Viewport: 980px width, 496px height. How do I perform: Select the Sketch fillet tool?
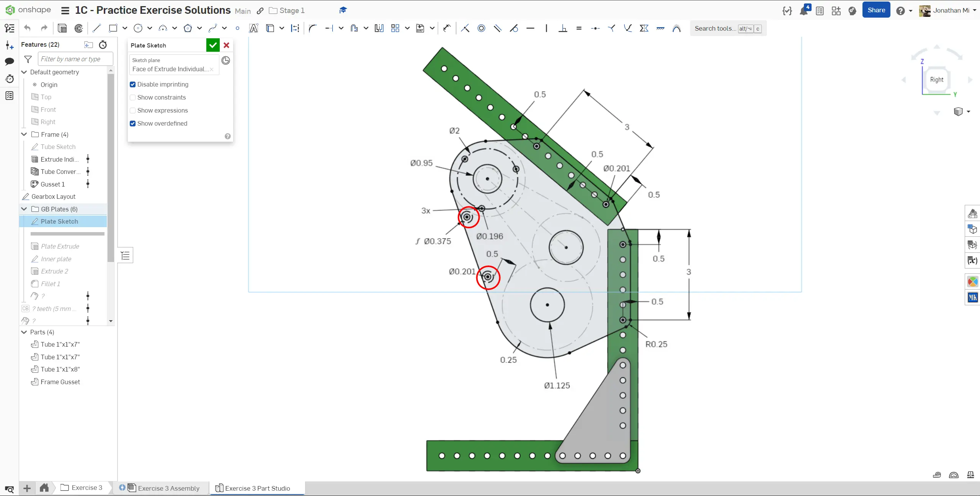313,28
